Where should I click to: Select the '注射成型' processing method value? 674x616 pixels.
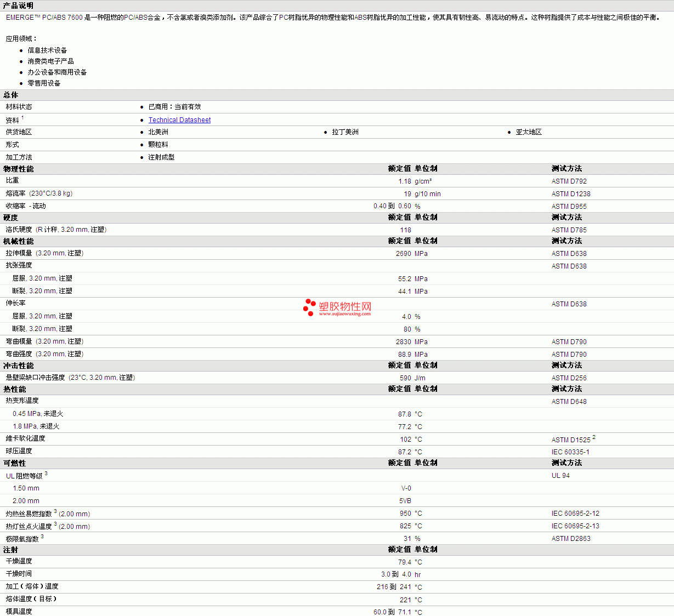pyautogui.click(x=161, y=157)
